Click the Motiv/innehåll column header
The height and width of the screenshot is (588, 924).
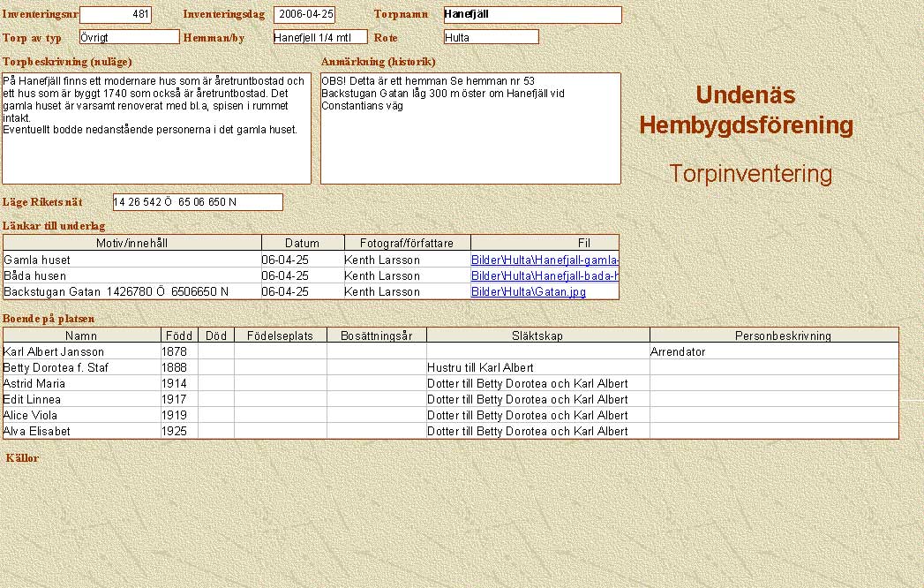coord(132,243)
